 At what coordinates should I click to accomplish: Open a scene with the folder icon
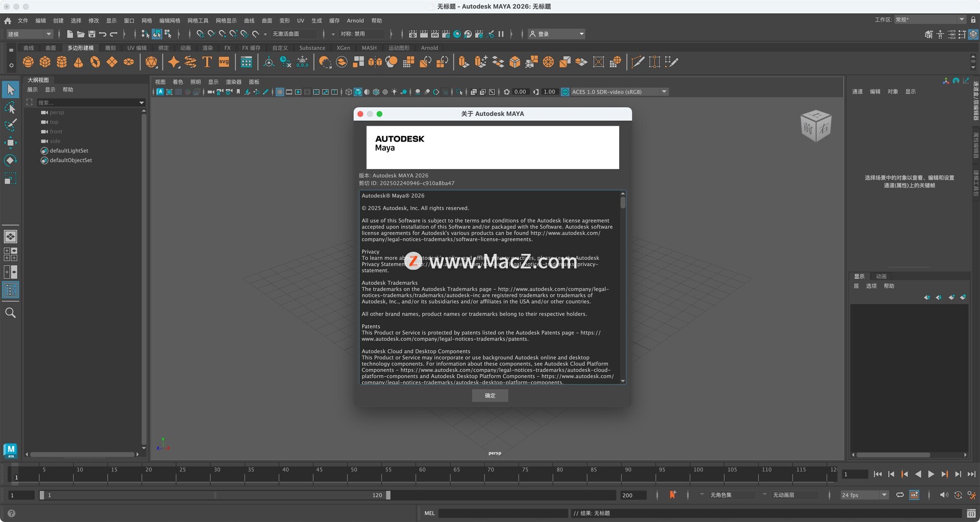[x=81, y=34]
